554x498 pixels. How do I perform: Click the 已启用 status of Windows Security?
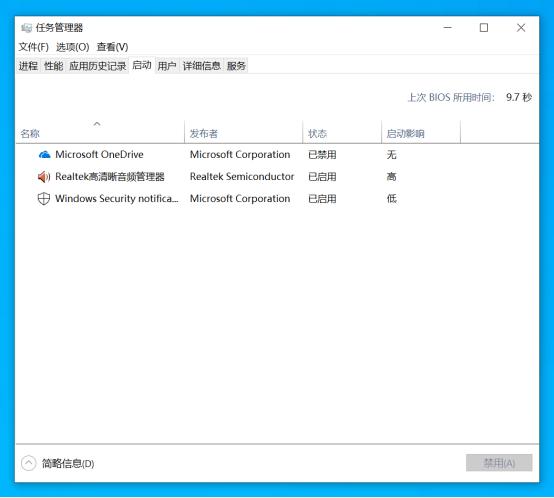pyautogui.click(x=322, y=198)
